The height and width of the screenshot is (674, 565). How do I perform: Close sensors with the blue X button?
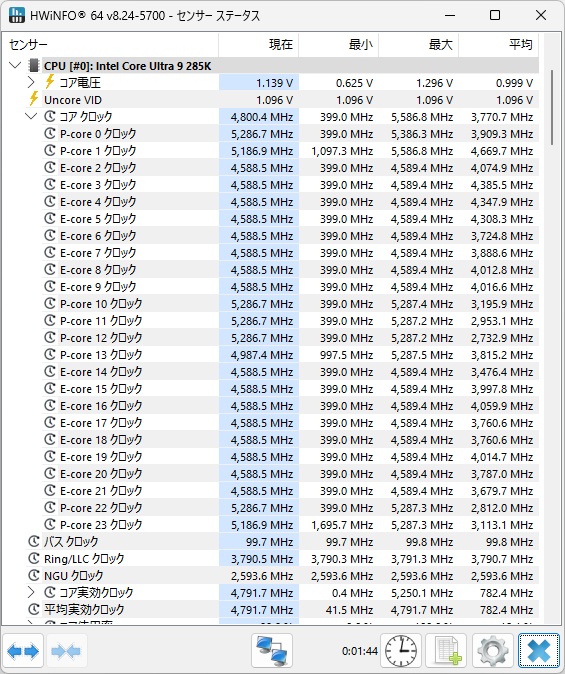point(539,651)
